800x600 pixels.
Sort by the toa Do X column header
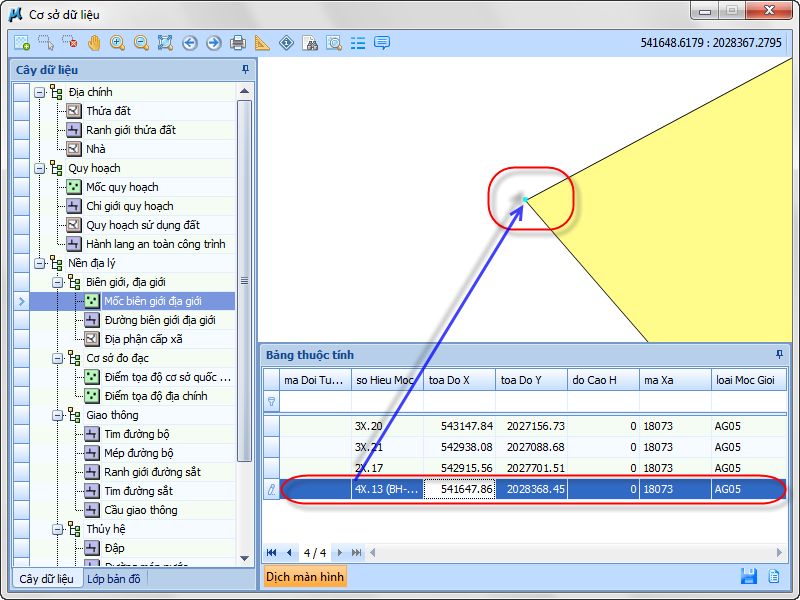[459, 380]
